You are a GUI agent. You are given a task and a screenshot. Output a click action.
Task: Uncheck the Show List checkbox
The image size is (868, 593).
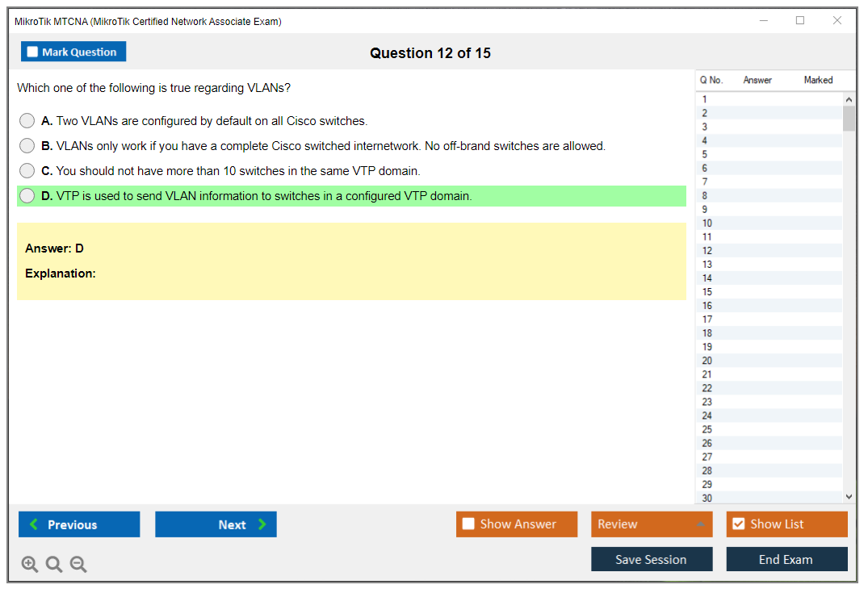(738, 524)
